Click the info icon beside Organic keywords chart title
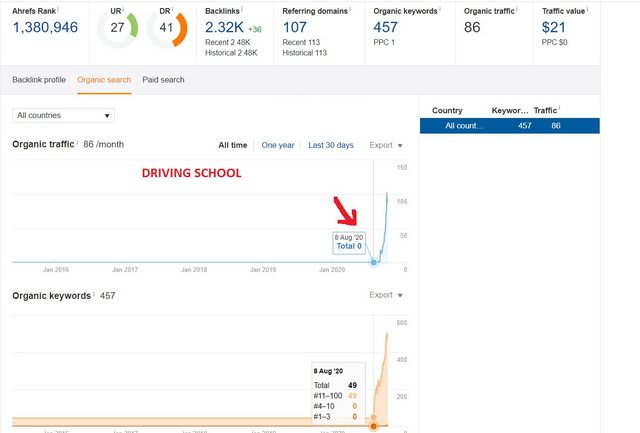The width and height of the screenshot is (640, 433). point(95,294)
